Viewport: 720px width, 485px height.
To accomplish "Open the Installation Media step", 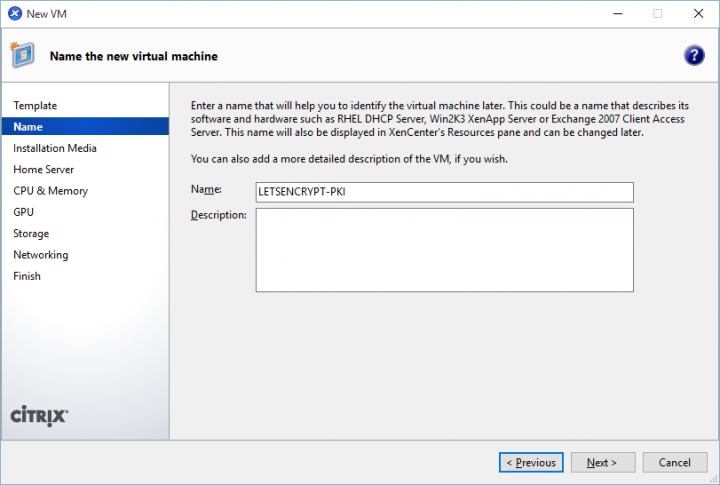I will [55, 148].
